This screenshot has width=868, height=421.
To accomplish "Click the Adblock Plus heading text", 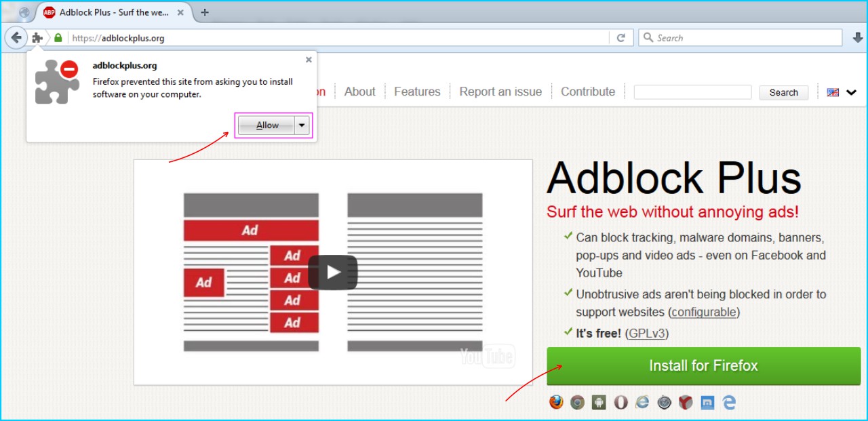I will pos(674,178).
